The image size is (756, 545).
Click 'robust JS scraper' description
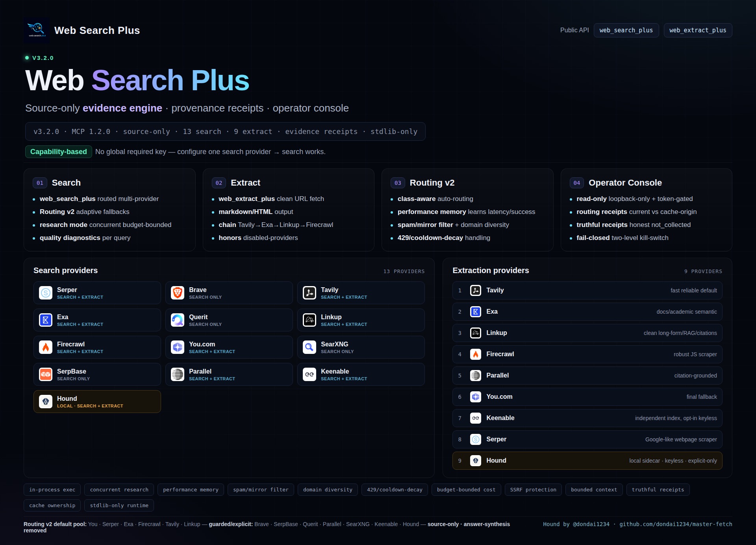695,354
